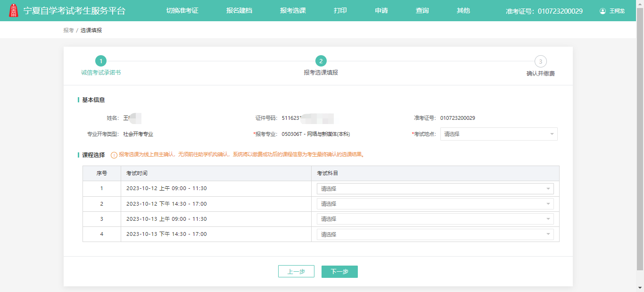Select subject for 2023-10-13 下午 exam
This screenshot has height=292, width=644.
click(435, 234)
